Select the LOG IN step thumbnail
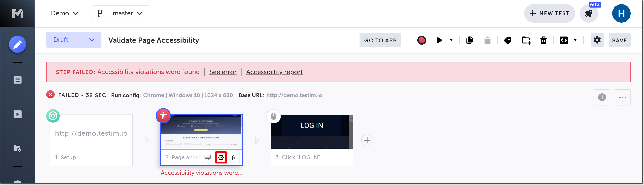This screenshot has width=644, height=185. coord(312,132)
